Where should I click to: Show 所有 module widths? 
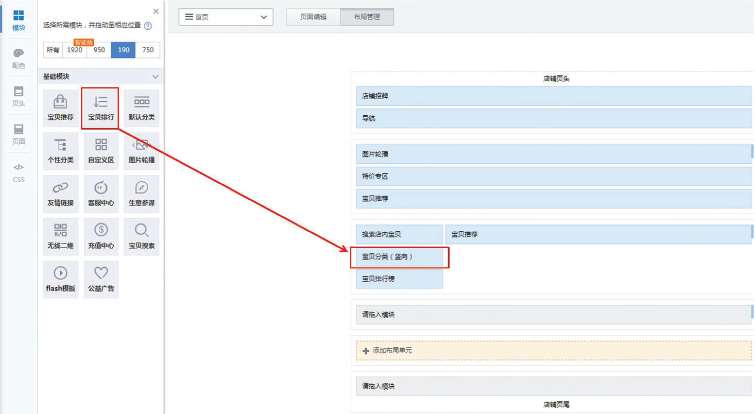pos(52,49)
